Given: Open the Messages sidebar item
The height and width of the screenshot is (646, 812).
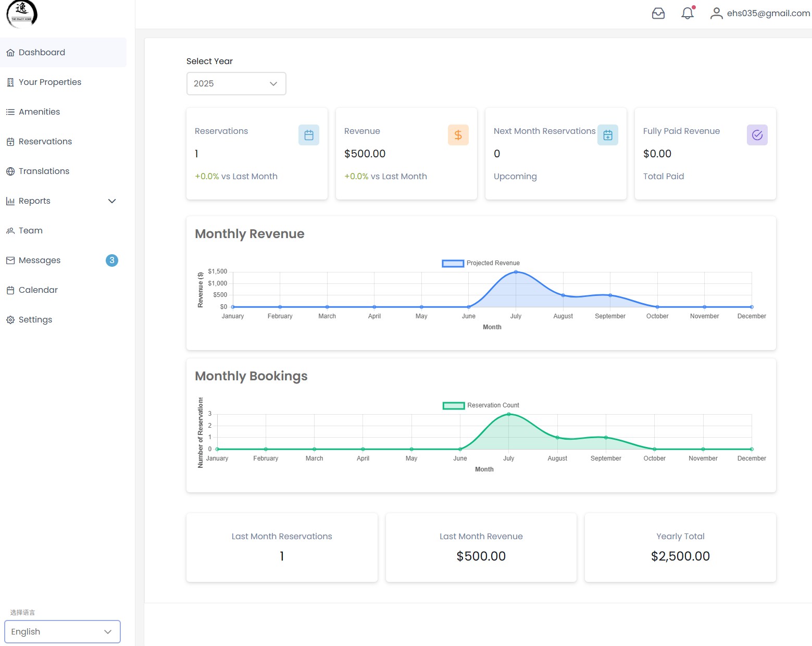Looking at the screenshot, I should [x=40, y=260].
